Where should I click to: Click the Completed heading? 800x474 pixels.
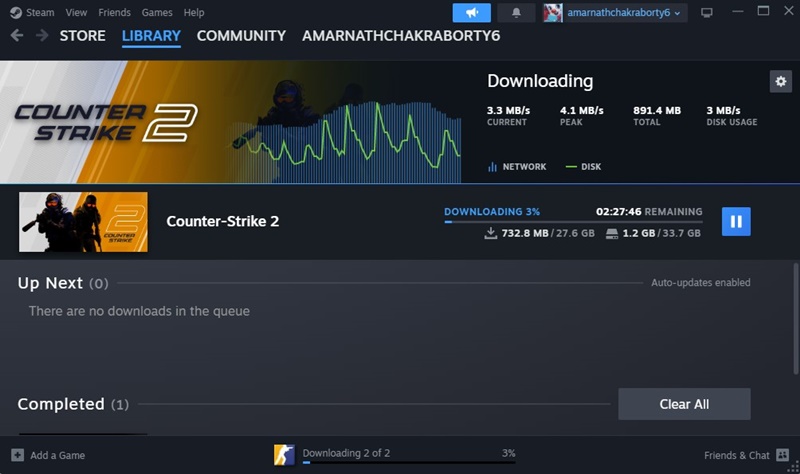pyautogui.click(x=61, y=404)
